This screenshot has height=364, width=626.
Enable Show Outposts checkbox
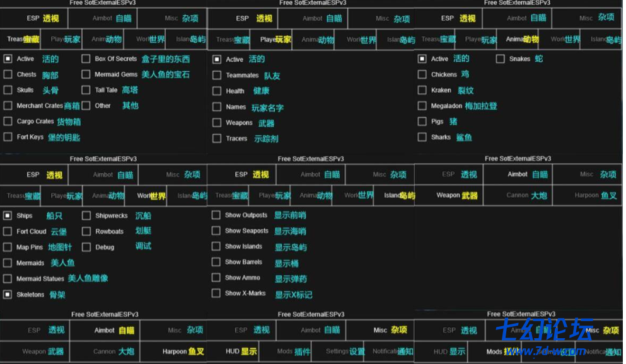[216, 215]
